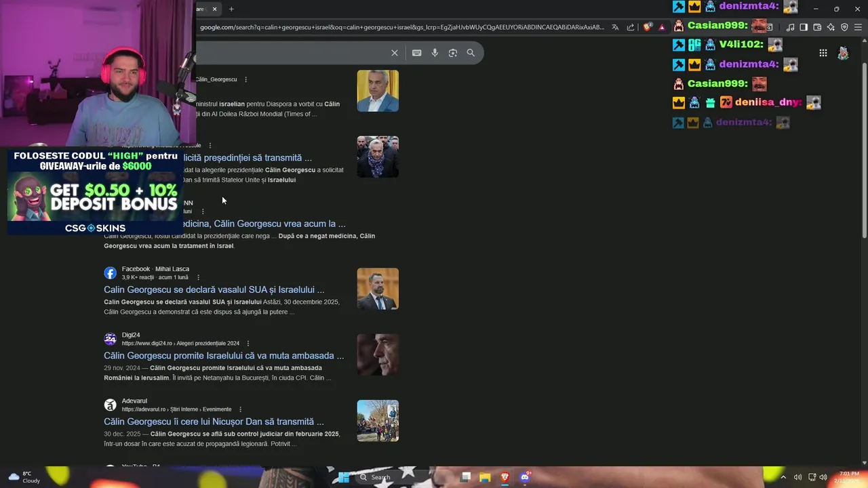Open thumbnail beside 'președinției să transmită' result
The image size is (868, 488).
pos(378,157)
